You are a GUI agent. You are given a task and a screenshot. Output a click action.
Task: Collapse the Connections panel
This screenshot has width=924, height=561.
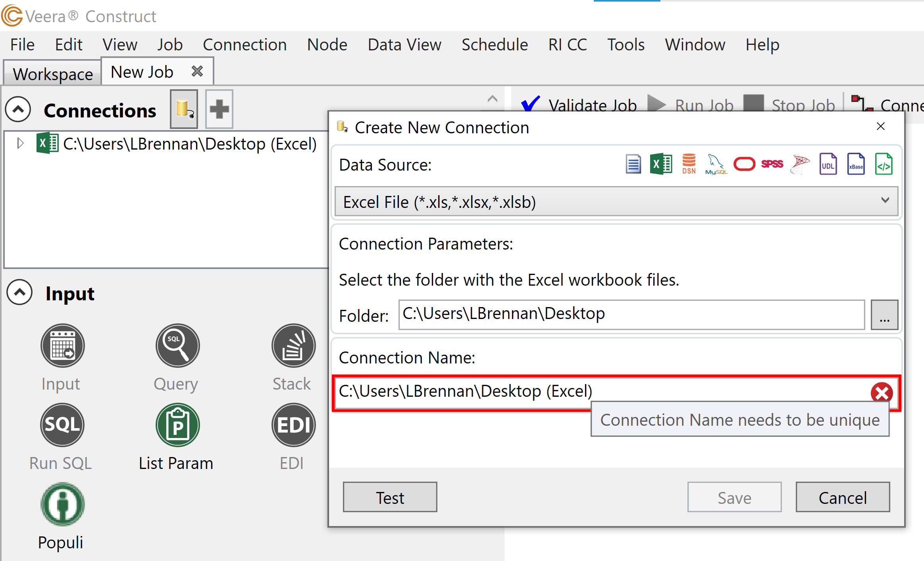coord(17,109)
